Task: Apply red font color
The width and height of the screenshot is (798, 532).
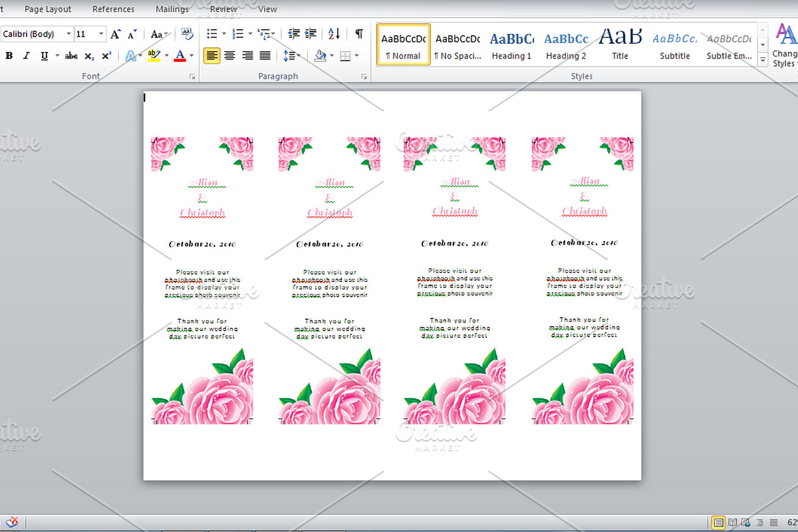Action: click(180, 56)
